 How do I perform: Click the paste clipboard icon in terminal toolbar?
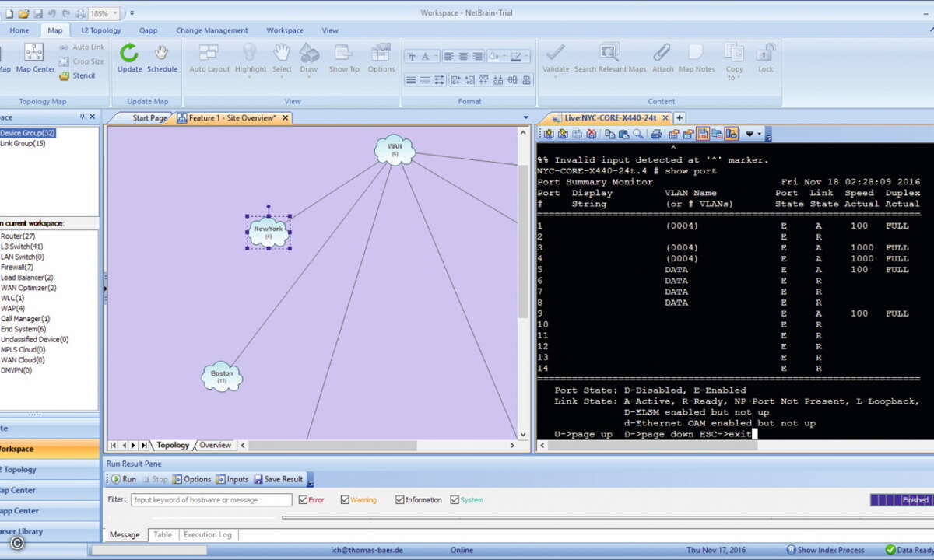pyautogui.click(x=623, y=134)
